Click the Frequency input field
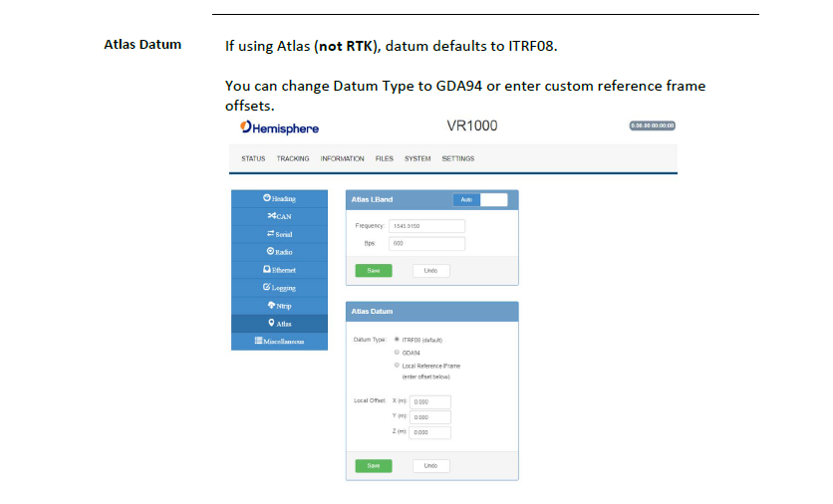Image resolution: width=833 pixels, height=504 pixels. pyautogui.click(x=426, y=226)
